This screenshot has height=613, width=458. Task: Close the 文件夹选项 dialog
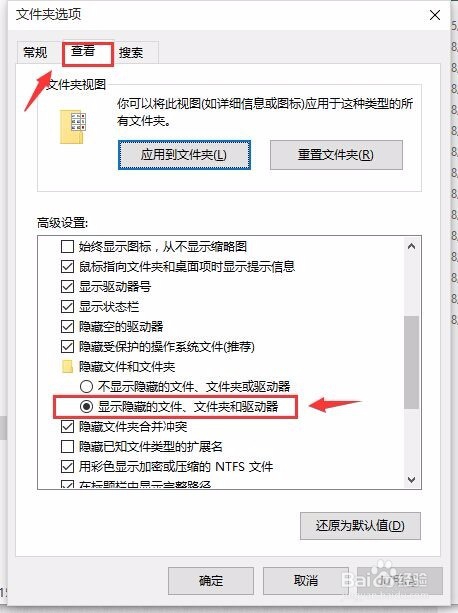point(435,16)
